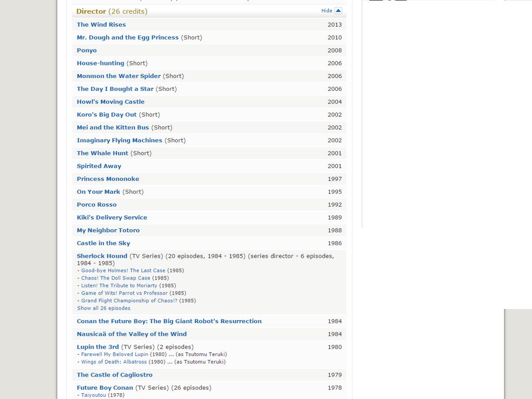The width and height of the screenshot is (532, 399).
Task: Open Kiki's Delivery Service link
Action: click(x=112, y=218)
